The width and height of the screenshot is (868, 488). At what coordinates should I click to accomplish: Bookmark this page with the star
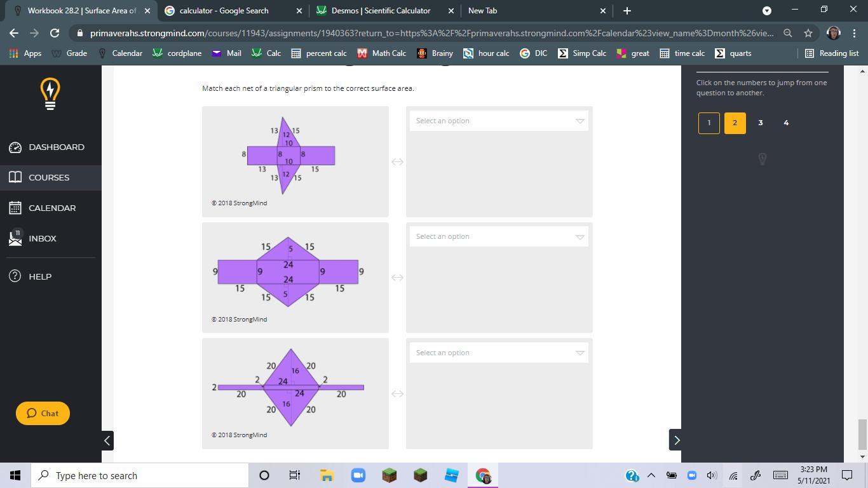(x=808, y=33)
